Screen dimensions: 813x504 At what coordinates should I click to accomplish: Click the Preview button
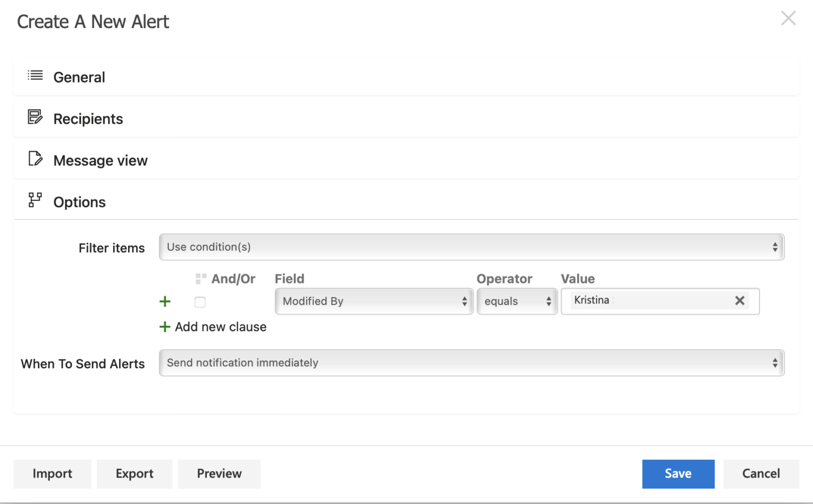[219, 474]
